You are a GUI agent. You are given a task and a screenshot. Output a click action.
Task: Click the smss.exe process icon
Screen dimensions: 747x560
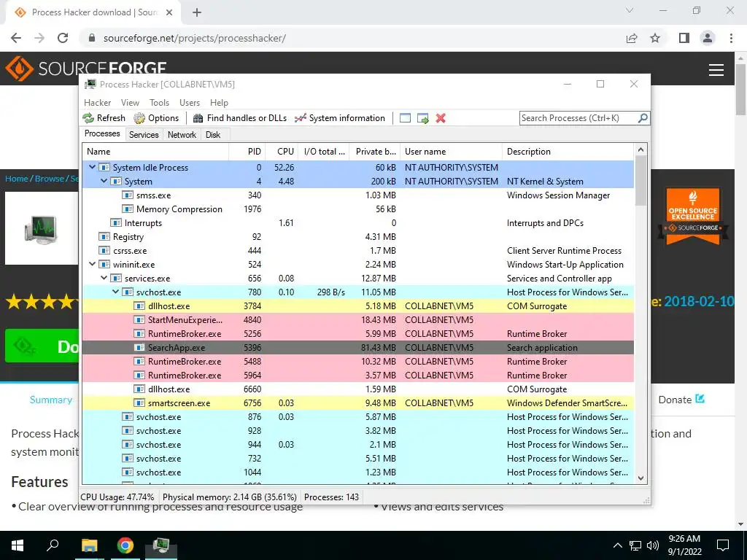coord(127,195)
